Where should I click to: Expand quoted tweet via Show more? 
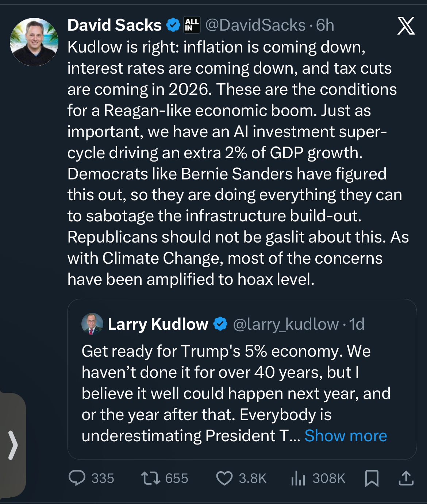tap(345, 436)
